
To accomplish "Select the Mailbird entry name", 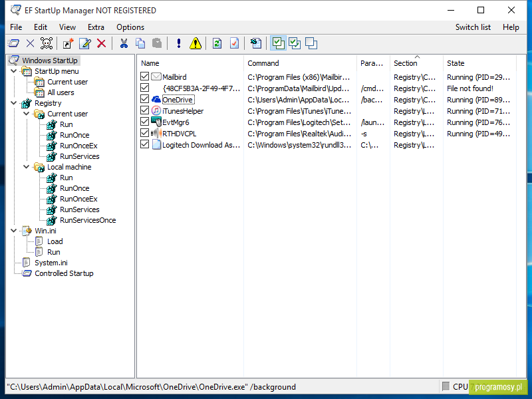I will tap(174, 77).
